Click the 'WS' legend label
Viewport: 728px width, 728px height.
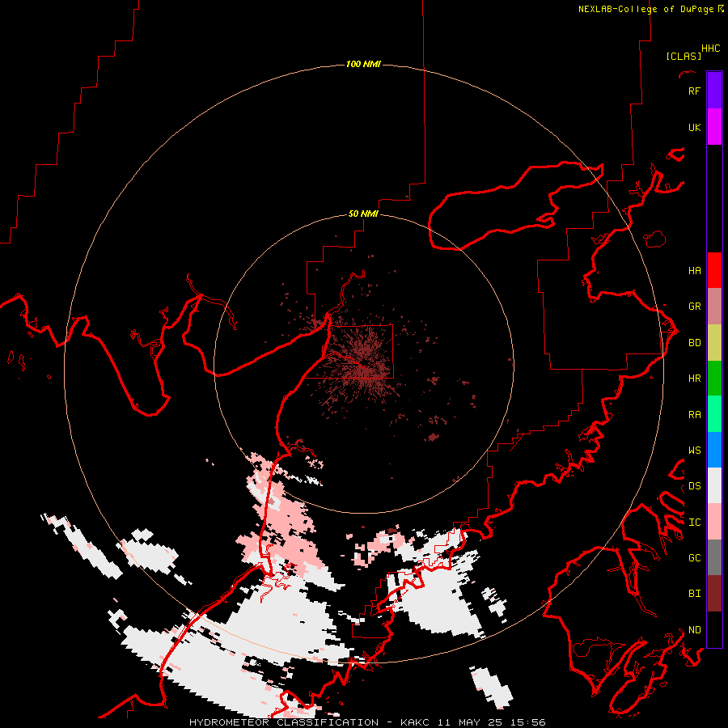coord(694,450)
